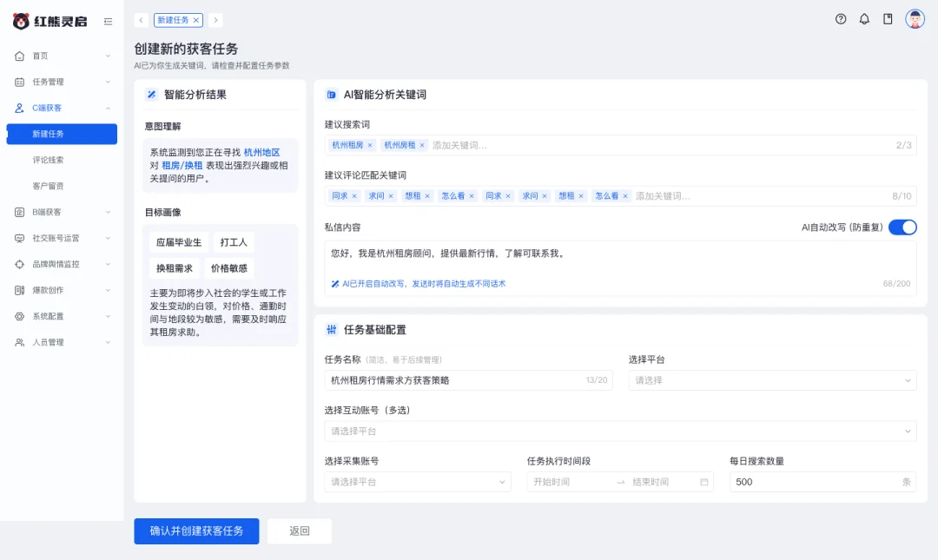
Task: Click the bookmark icon in the top bar
Action: click(x=888, y=18)
